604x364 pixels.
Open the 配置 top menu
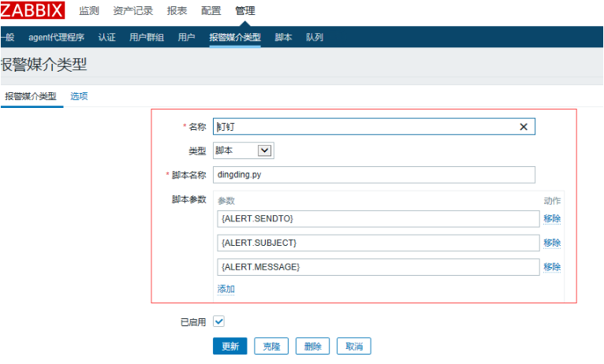pyautogui.click(x=211, y=11)
